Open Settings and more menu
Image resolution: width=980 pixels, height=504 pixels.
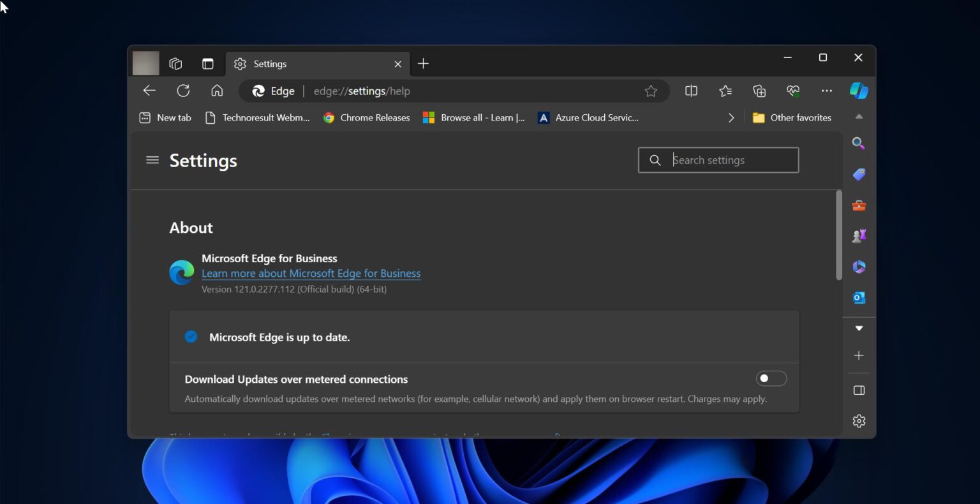[827, 91]
